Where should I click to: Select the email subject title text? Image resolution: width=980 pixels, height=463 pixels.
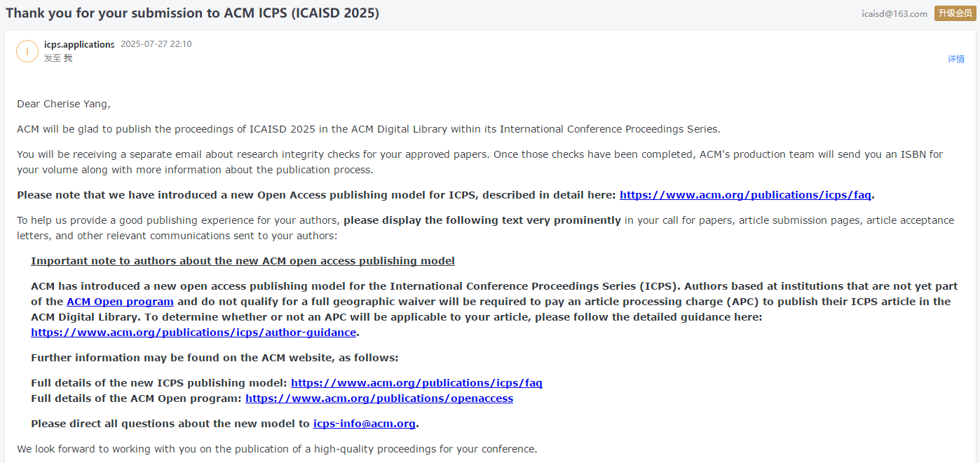pos(192,13)
